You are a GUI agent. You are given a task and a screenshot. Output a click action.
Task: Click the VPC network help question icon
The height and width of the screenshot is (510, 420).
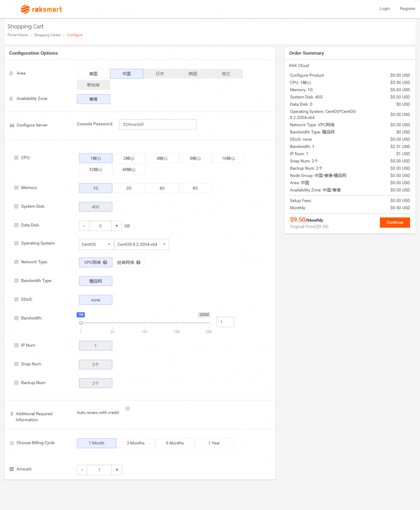105,262
